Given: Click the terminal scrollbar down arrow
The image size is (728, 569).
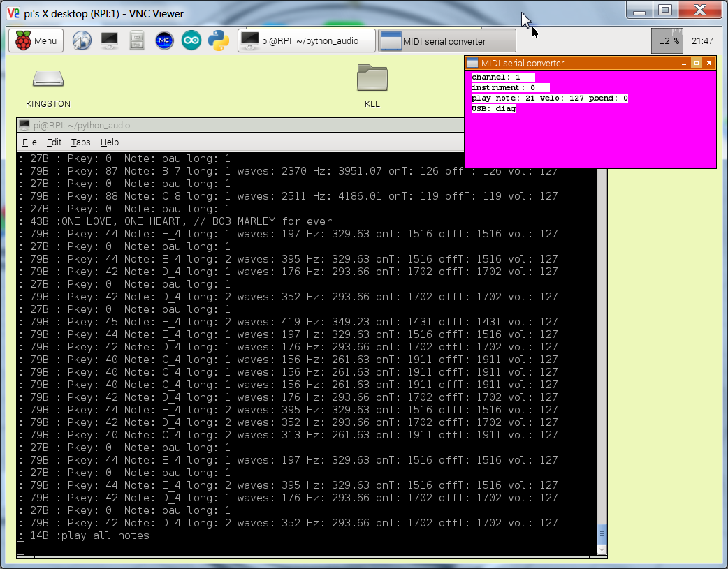Looking at the screenshot, I should pyautogui.click(x=602, y=550).
